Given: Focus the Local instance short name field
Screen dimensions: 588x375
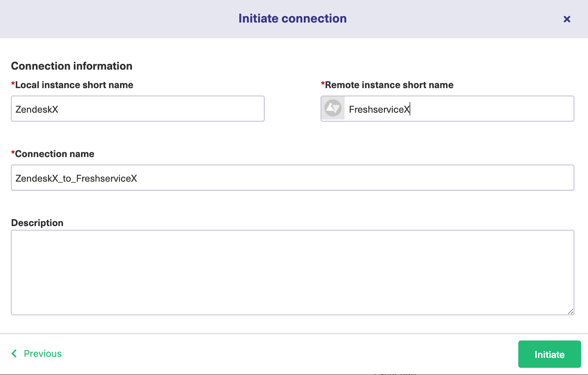Looking at the screenshot, I should 137,109.
